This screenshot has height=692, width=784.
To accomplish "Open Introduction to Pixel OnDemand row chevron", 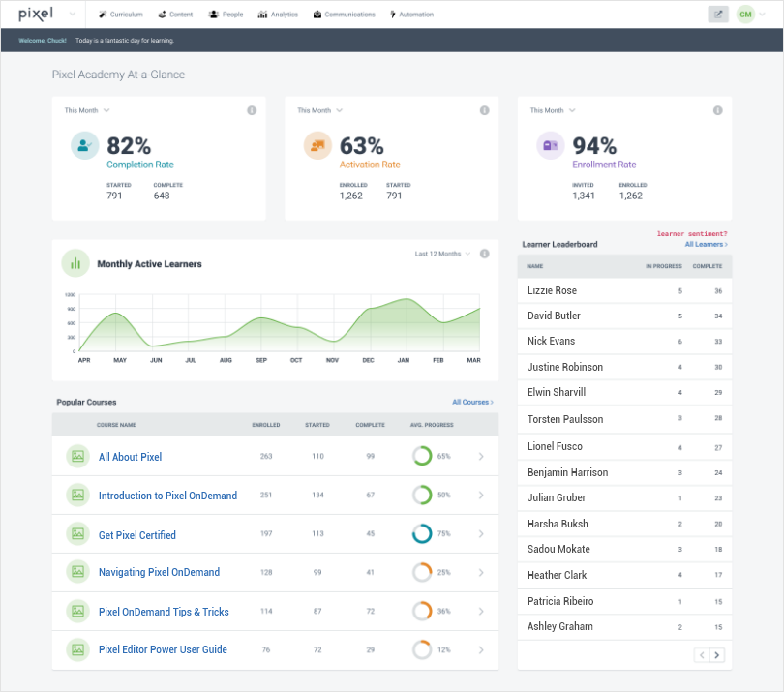I will pos(481,495).
